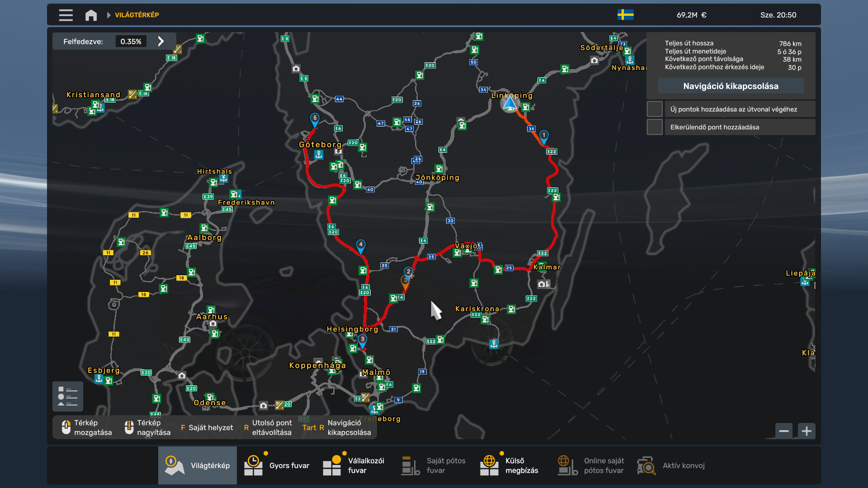The width and height of the screenshot is (868, 488).
Task: Click the Esbjerg port anchor icon
Action: [99, 379]
